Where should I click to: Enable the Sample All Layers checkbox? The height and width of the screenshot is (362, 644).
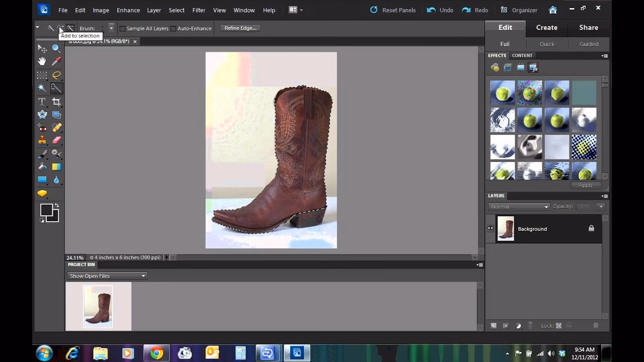click(122, 29)
